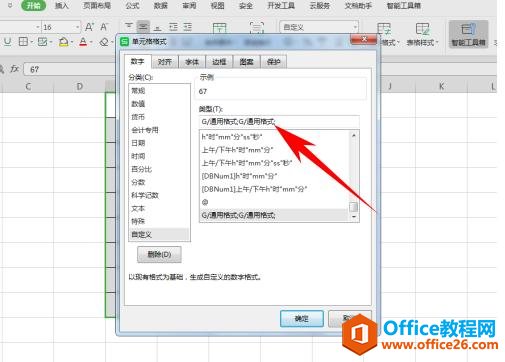
Task: Open the 页面布局 ribbon tab
Action: click(x=97, y=6)
